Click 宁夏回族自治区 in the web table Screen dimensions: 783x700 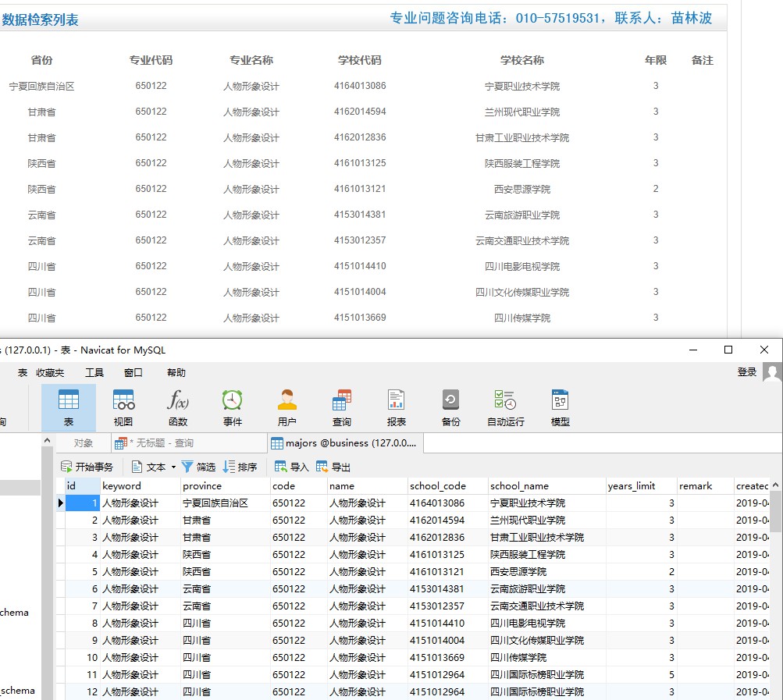point(41,87)
